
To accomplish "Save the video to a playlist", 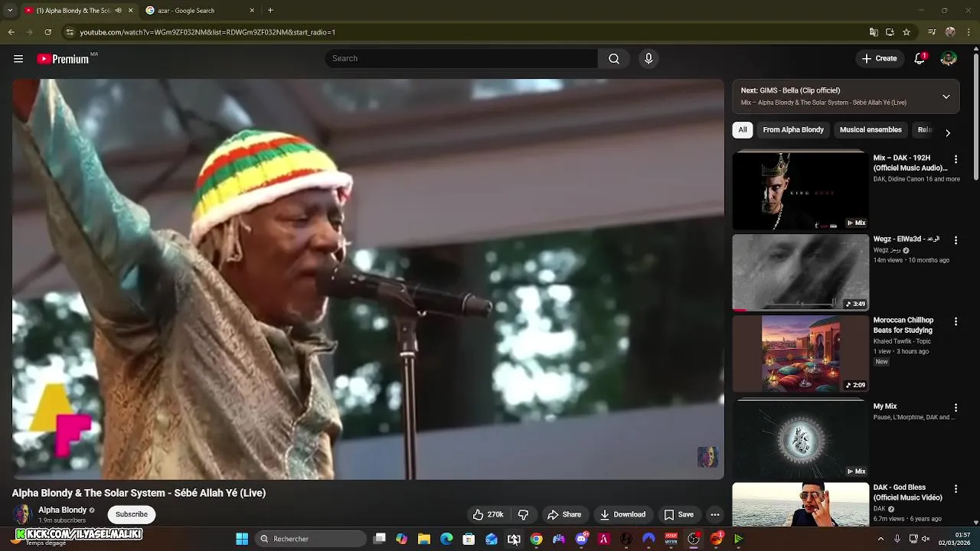I will (x=678, y=514).
